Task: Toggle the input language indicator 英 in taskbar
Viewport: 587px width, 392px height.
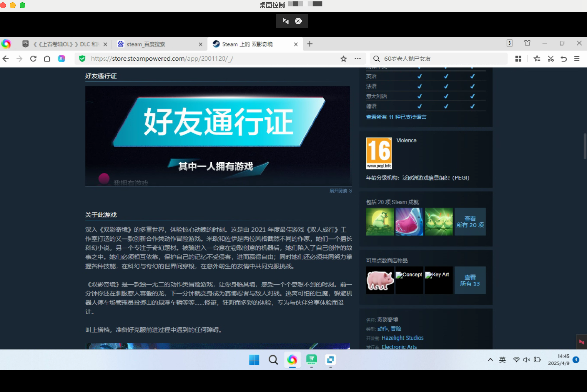Action: (502, 360)
